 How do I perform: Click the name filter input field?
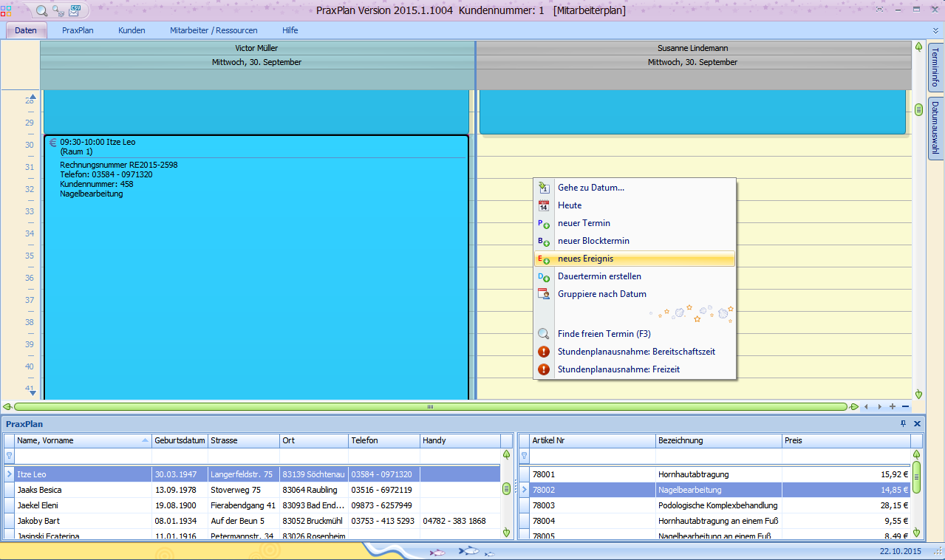click(x=83, y=456)
